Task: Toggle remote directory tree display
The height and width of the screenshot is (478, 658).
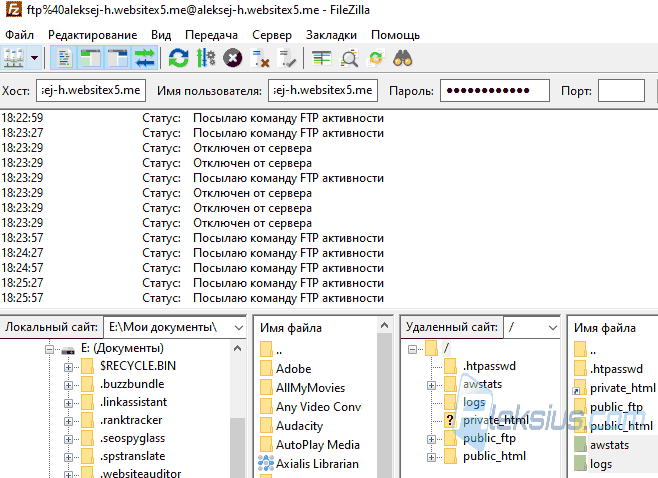Action: pyautogui.click(x=118, y=57)
